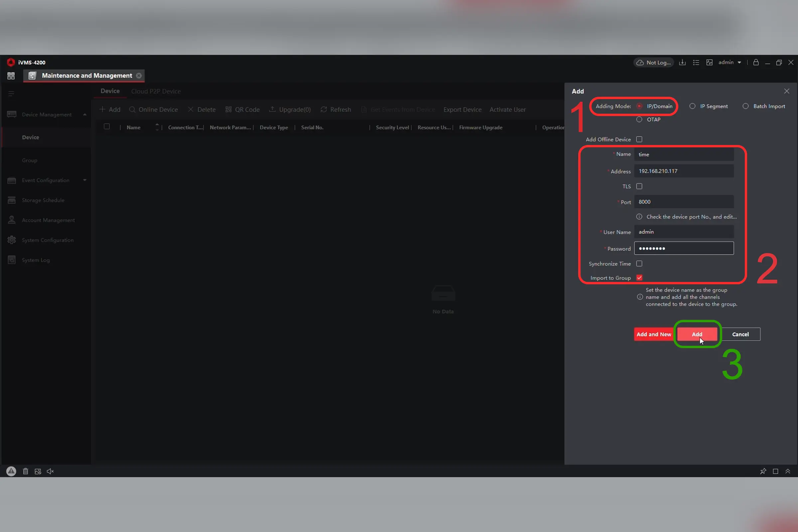The image size is (798, 532).
Task: Collapse sidebar with the hamburger icon
Action: pyautogui.click(x=11, y=94)
